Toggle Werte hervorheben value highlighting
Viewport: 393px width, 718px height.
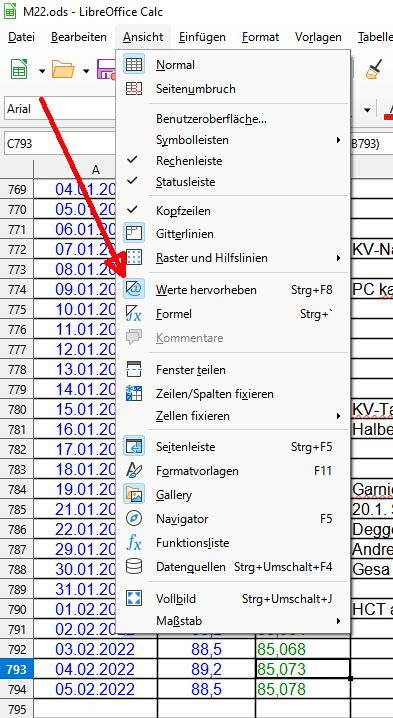[x=134, y=290]
